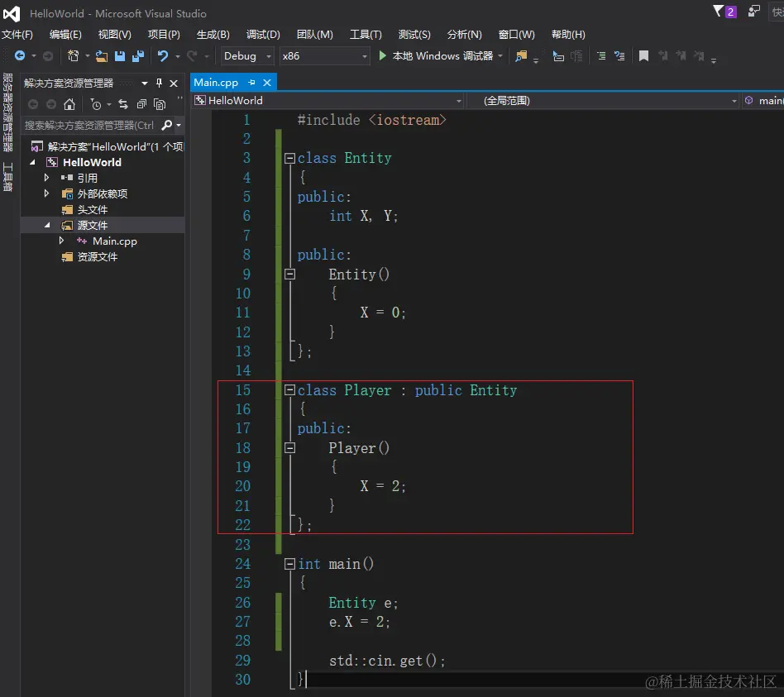The image size is (784, 697).
Task: Collapse the int main() function block
Action: click(x=289, y=564)
